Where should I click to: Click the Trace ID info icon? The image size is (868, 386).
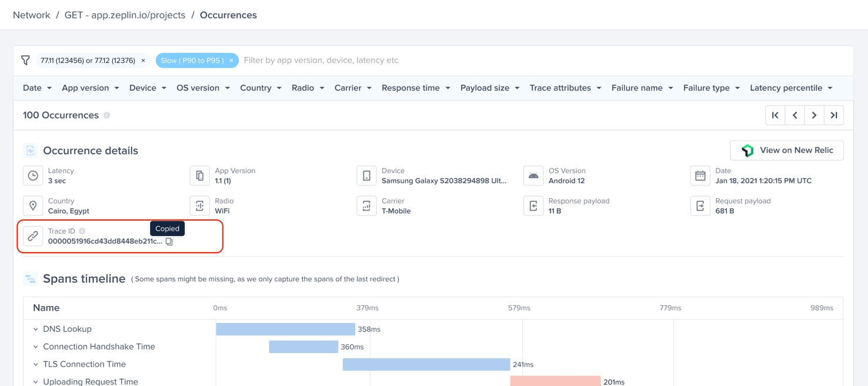click(x=82, y=231)
